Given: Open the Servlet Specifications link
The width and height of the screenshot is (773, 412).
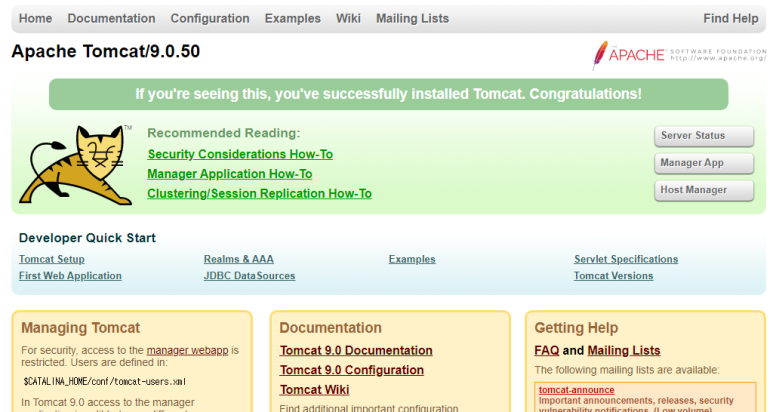Looking at the screenshot, I should 626,259.
